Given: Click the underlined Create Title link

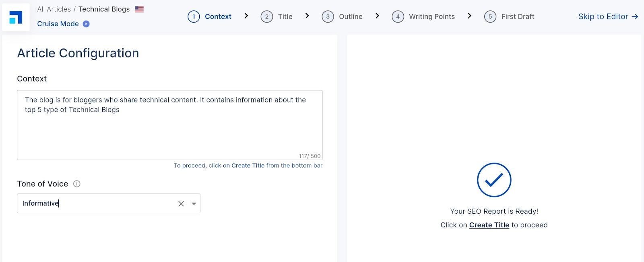Looking at the screenshot, I should coord(489,225).
